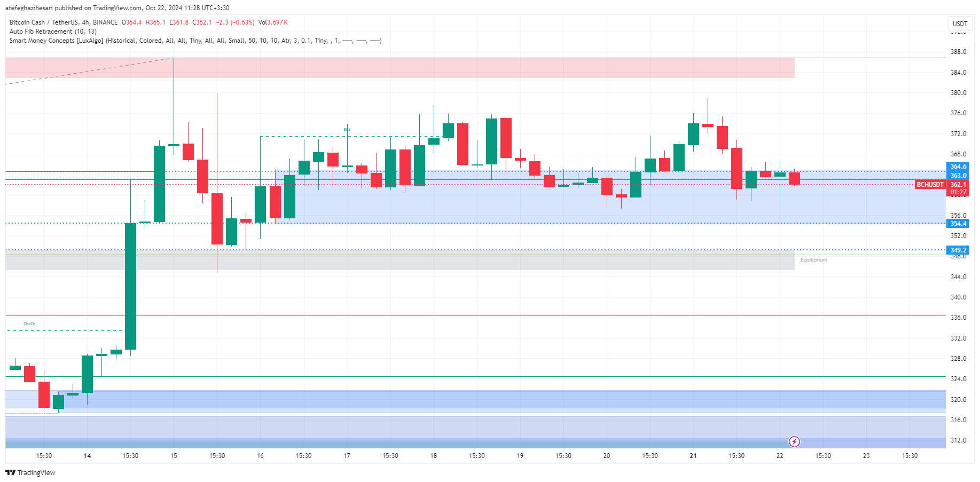
Task: Click the bold date 21 on time axis
Action: [693, 456]
